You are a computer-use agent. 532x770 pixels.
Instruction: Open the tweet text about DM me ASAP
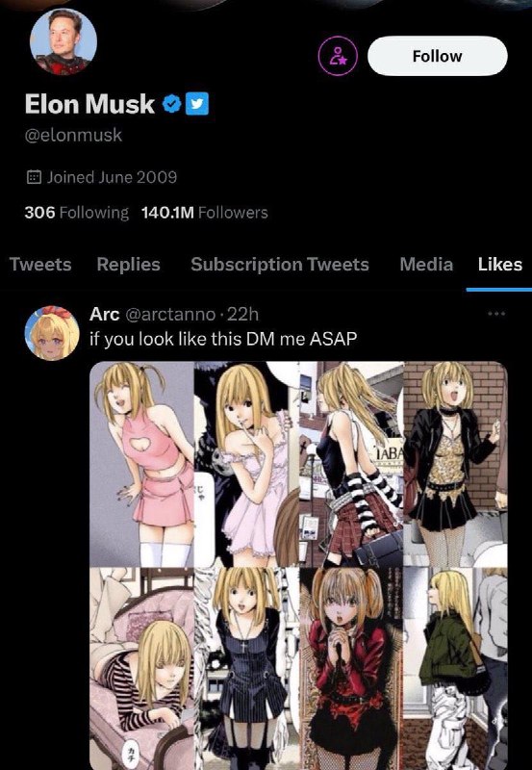tap(221, 340)
